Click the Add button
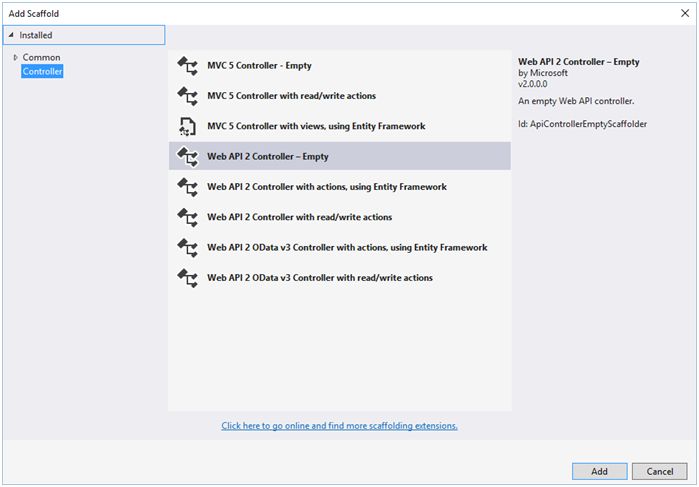The height and width of the screenshot is (487, 699). point(600,471)
